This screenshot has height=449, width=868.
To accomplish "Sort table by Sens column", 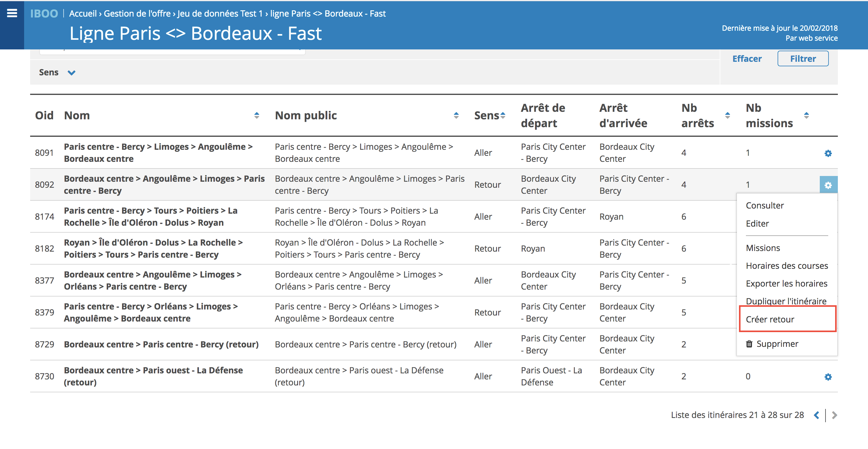I will (x=503, y=115).
